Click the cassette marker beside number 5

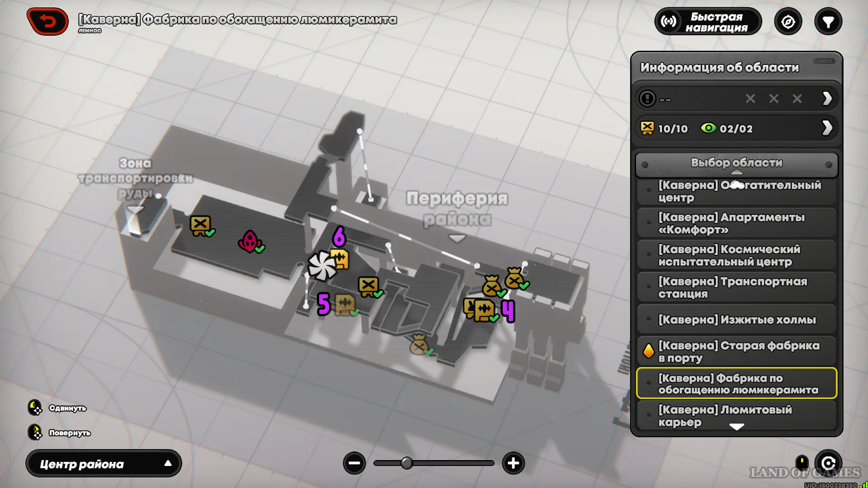click(x=344, y=305)
